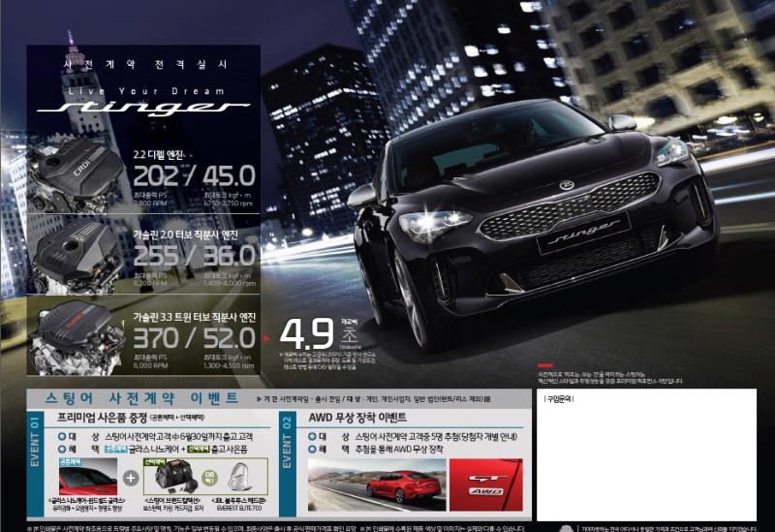Viewport: 775px width, 532px height.
Task: Click the '2.2 디젤 엔진' label
Action: tap(158, 155)
